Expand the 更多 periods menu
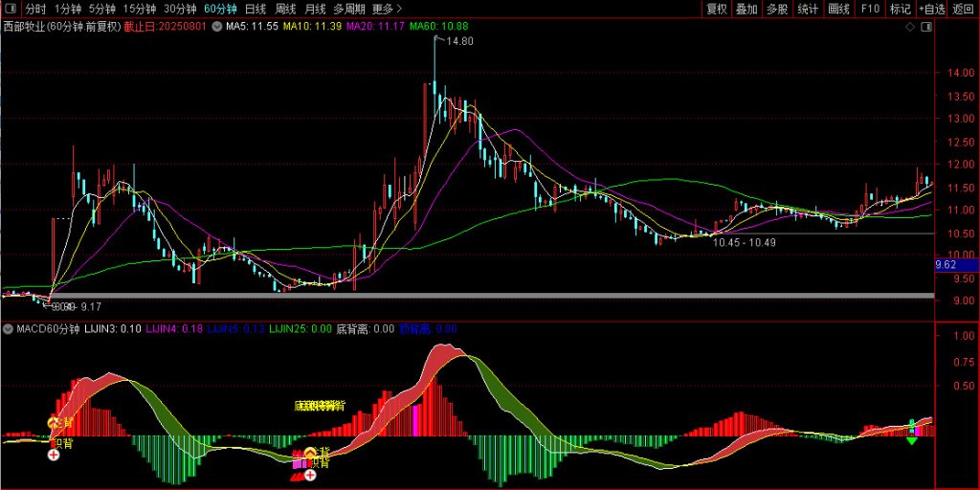Screen dimensions: 980x490 point(387,9)
